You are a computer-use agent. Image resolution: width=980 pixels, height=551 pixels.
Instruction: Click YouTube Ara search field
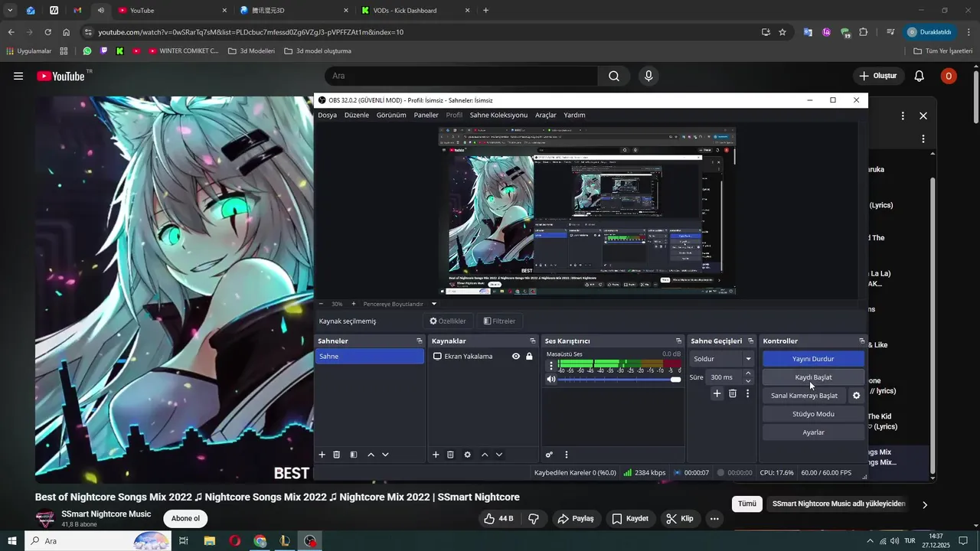(x=461, y=76)
